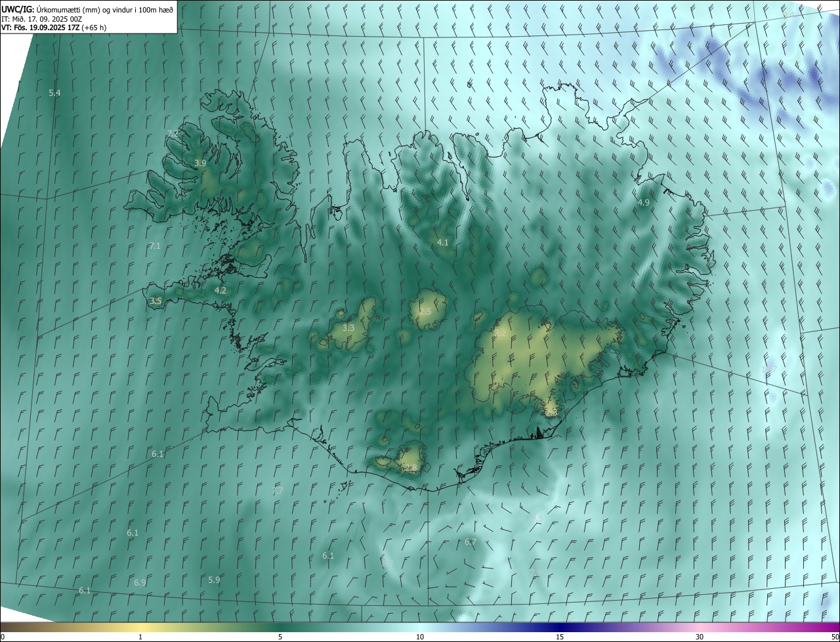Screen dimensions: 840x642
Task: Click the map value "7.7"
Action: [x=278, y=490]
